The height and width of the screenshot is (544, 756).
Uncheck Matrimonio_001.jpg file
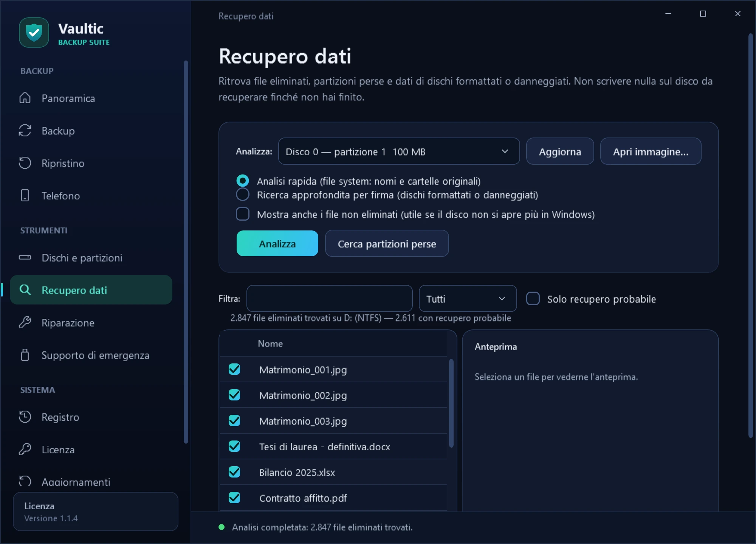click(234, 369)
